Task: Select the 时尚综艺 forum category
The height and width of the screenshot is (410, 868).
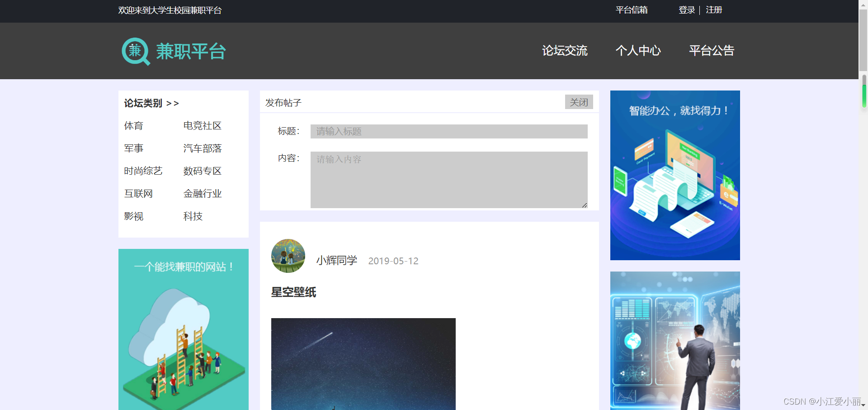Action: click(x=143, y=171)
